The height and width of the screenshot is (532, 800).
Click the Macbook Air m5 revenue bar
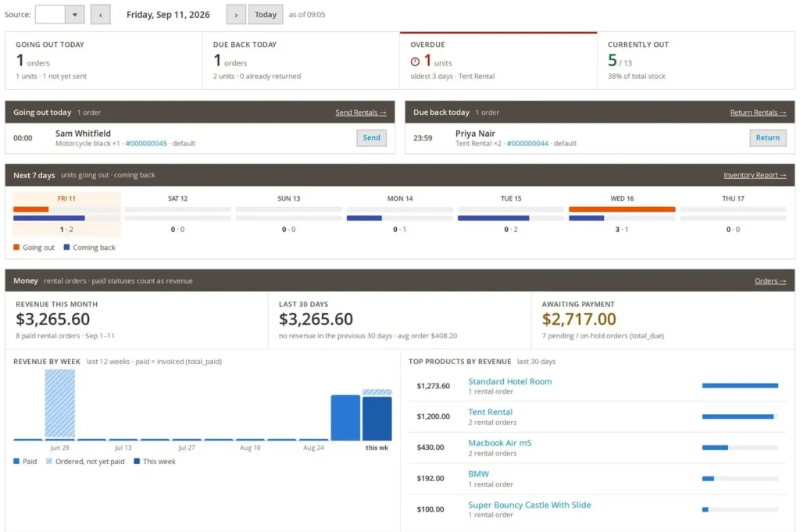715,448
